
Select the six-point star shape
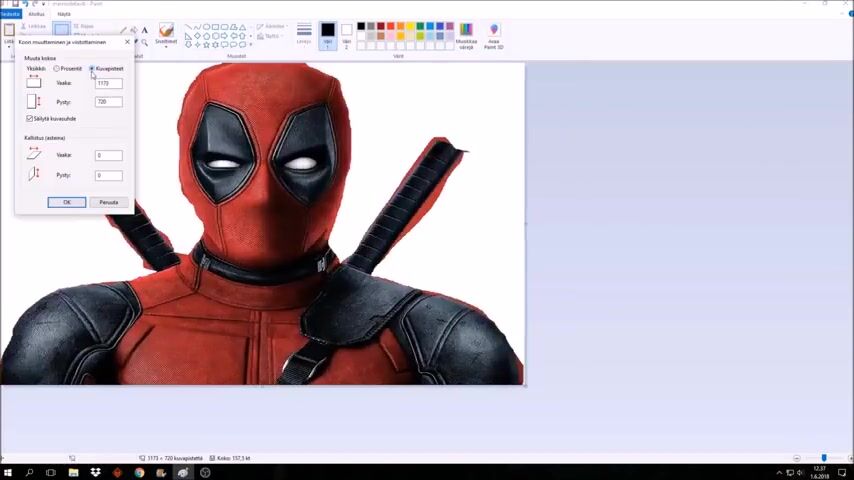215,45
